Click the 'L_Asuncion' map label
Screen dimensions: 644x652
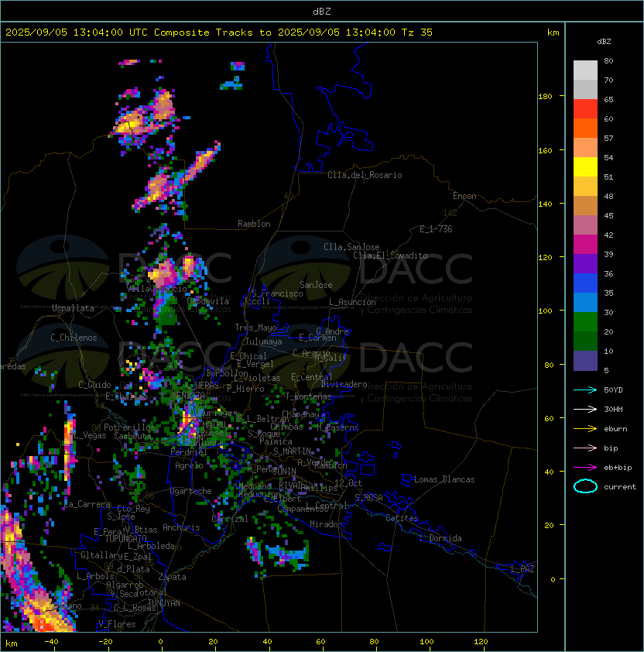[x=352, y=302]
